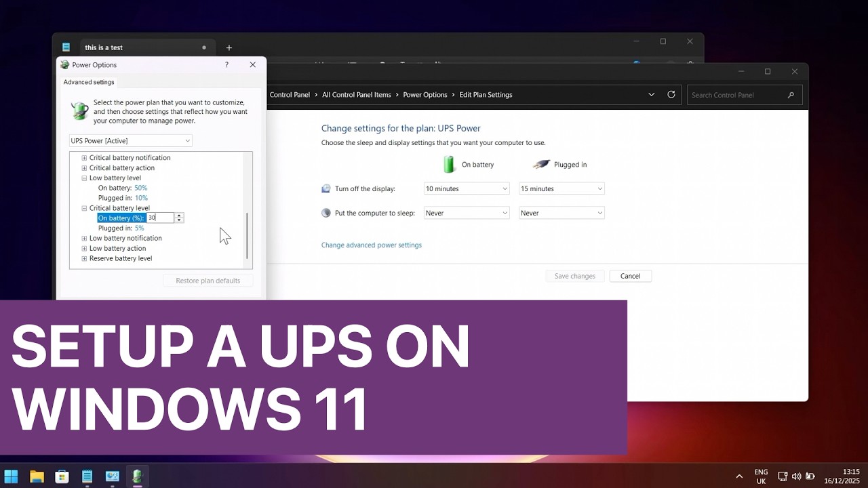Expand Reserve battery level node
Viewport: 868px width, 488px height.
coord(84,258)
